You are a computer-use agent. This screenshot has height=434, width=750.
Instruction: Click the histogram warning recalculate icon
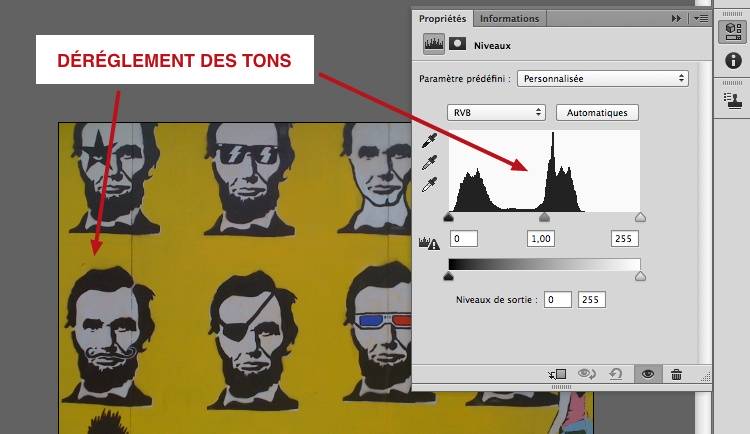429,243
